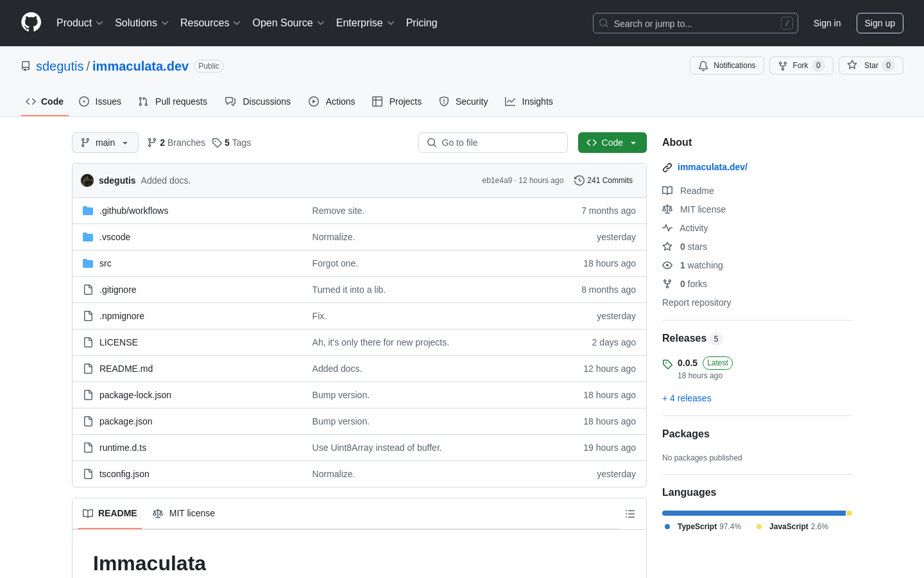The width and height of the screenshot is (924, 578).
Task: Click the Sign up button
Action: [880, 23]
